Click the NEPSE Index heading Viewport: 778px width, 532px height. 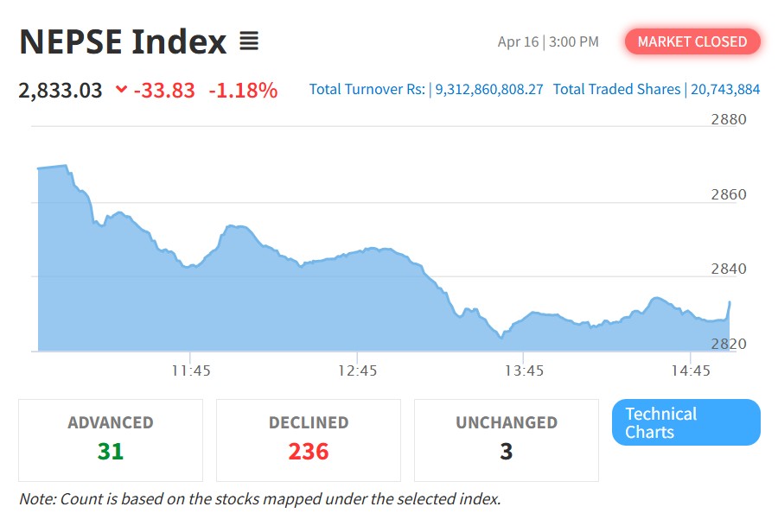(123, 41)
